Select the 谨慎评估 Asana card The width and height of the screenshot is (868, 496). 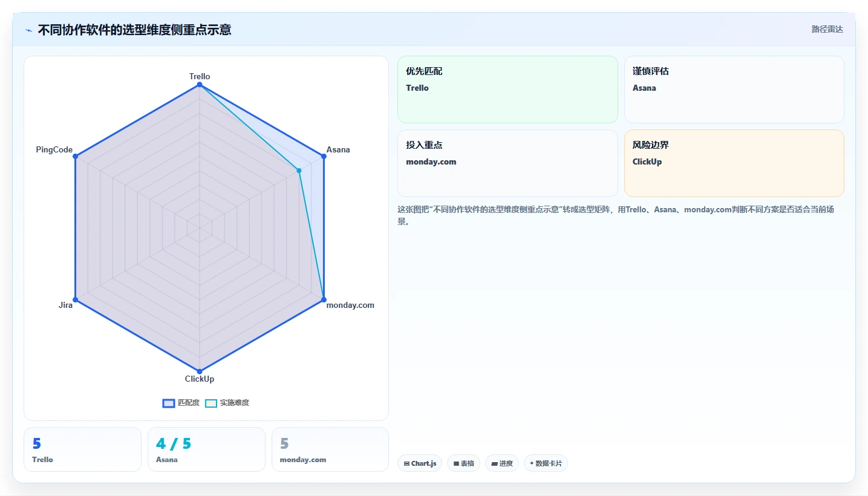pyautogui.click(x=734, y=90)
